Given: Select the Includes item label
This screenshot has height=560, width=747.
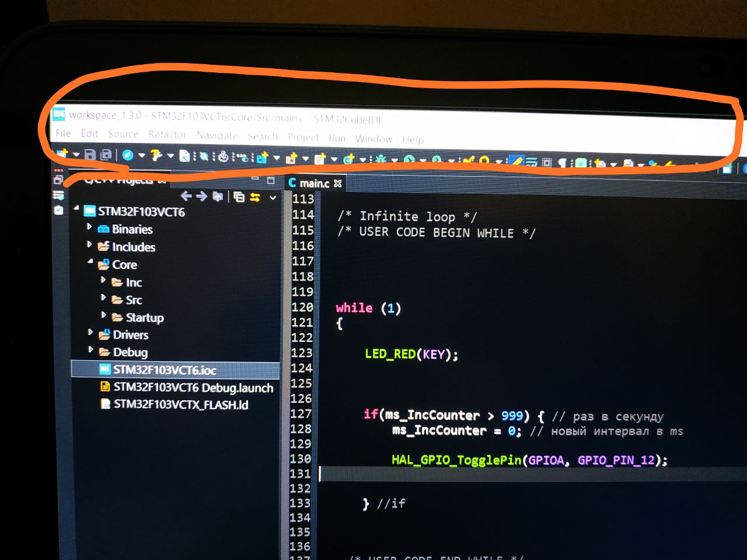Looking at the screenshot, I should tap(134, 247).
